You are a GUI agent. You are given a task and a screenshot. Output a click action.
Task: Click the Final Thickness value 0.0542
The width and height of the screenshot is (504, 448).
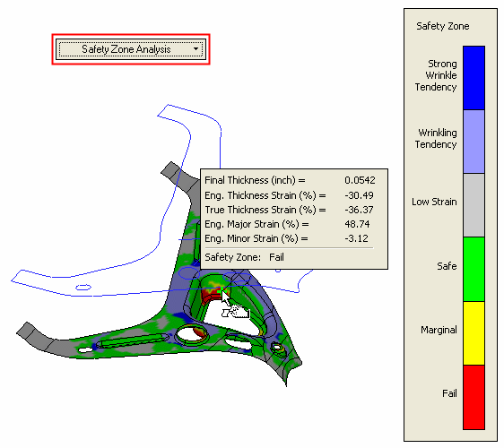pyautogui.click(x=360, y=180)
